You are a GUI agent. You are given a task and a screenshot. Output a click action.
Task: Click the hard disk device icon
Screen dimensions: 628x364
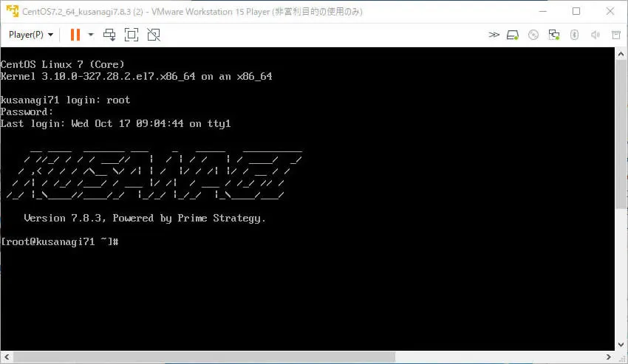point(513,35)
